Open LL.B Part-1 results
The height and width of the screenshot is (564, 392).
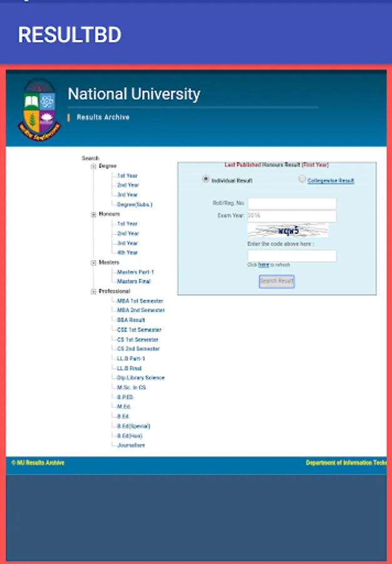pos(131,358)
